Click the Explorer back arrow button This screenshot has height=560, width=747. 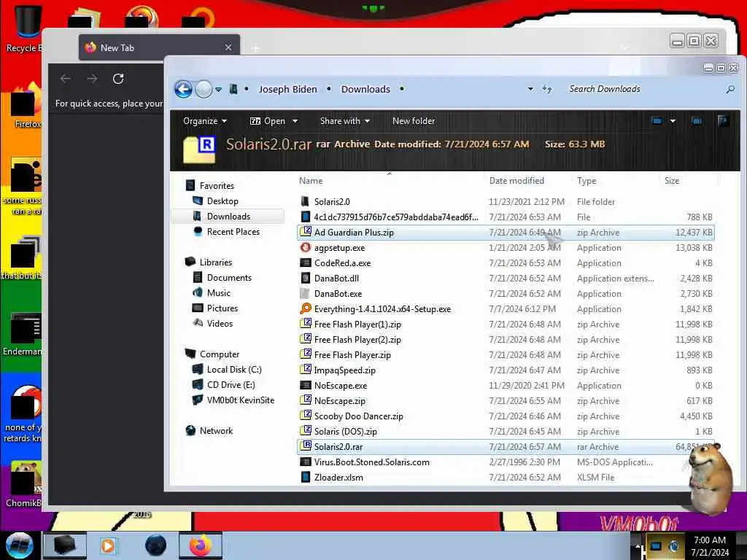coord(183,89)
